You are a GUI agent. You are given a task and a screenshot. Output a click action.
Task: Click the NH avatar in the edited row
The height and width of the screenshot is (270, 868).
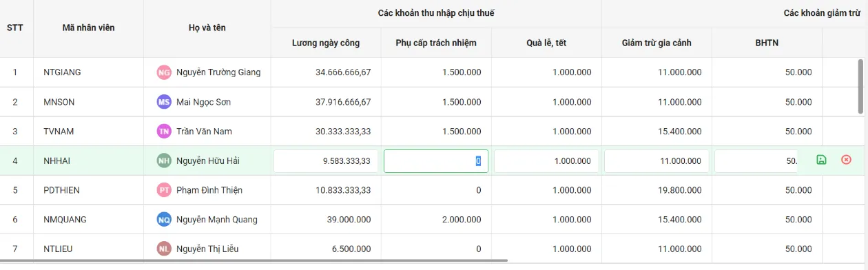[x=164, y=160]
